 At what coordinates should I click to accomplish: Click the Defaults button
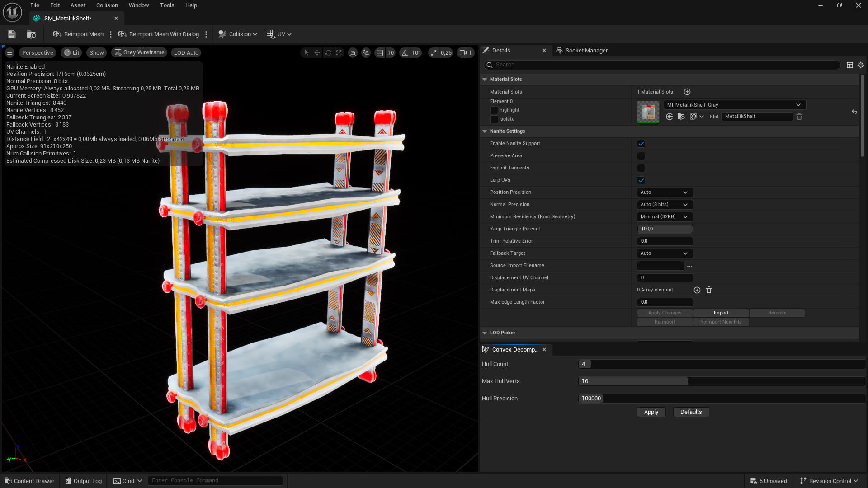(690, 412)
